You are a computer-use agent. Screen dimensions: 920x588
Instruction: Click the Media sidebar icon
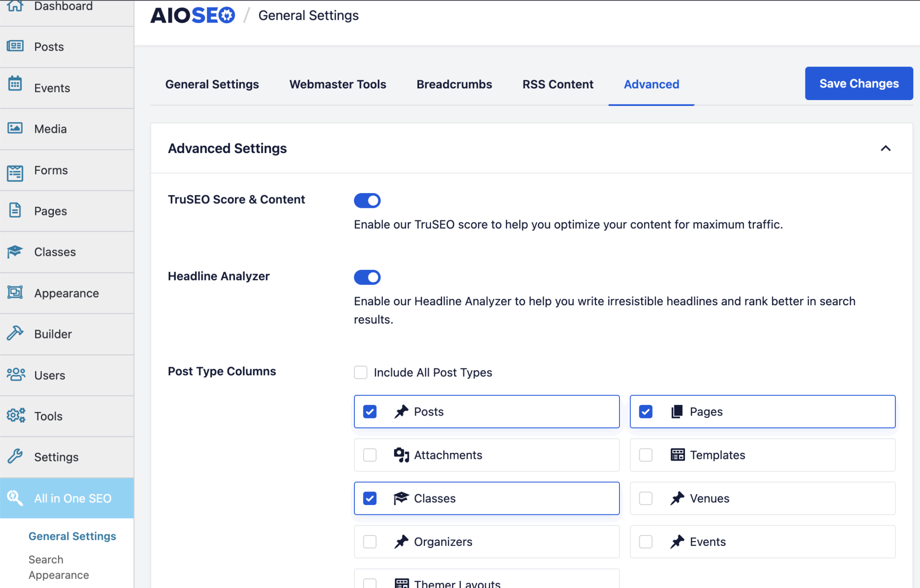(15, 128)
